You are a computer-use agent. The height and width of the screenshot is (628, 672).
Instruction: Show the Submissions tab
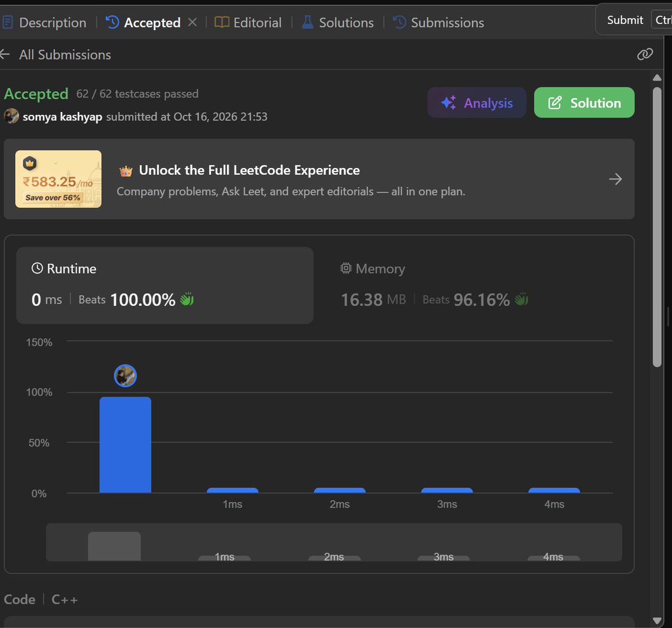(438, 22)
